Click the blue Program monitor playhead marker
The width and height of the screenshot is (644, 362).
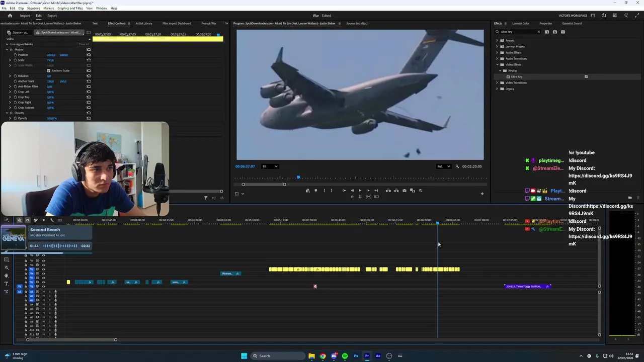[x=298, y=177]
